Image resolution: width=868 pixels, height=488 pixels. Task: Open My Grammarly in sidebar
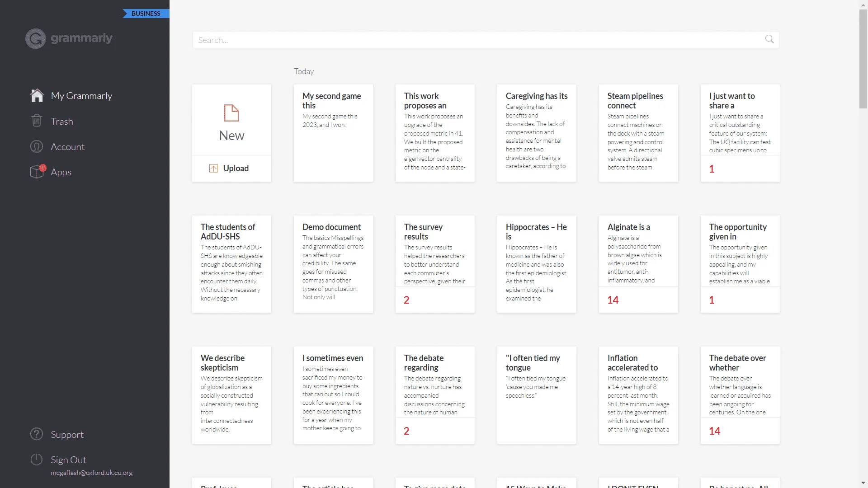pos(81,95)
